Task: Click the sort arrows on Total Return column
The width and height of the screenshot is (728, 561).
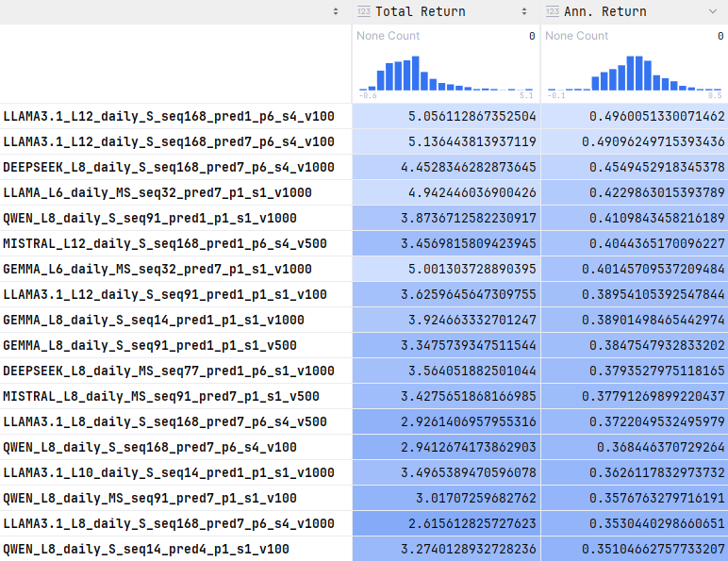Action: [x=524, y=11]
